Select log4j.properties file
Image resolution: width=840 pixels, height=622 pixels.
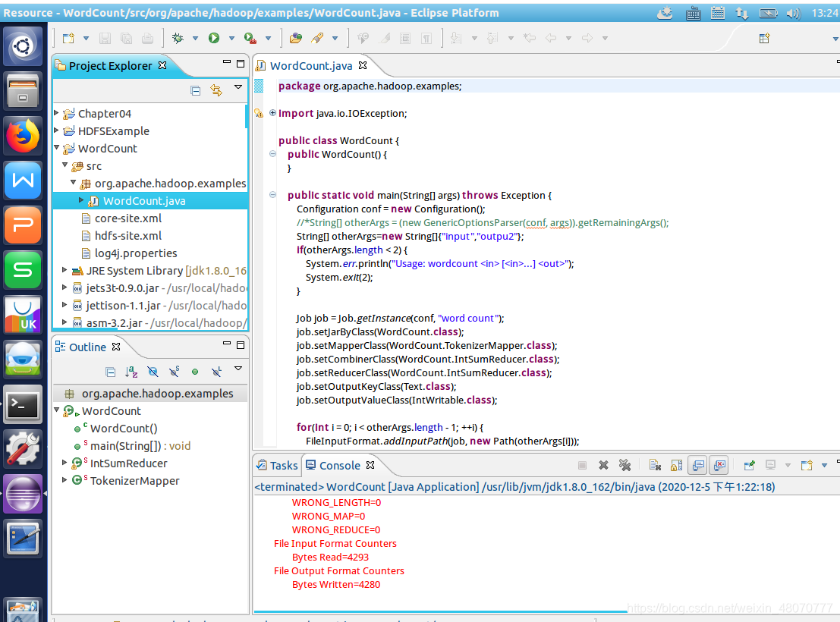136,253
